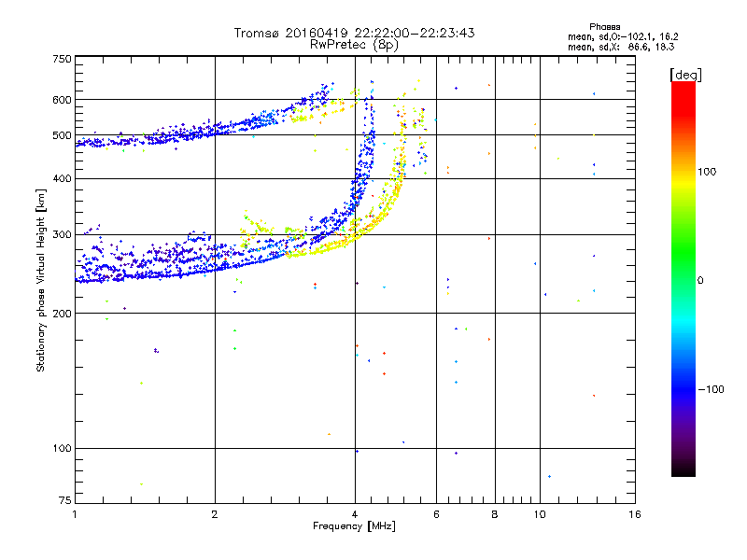747x560 pixels.
Task: Click the y-axis tick label '600'
Action: click(x=63, y=100)
